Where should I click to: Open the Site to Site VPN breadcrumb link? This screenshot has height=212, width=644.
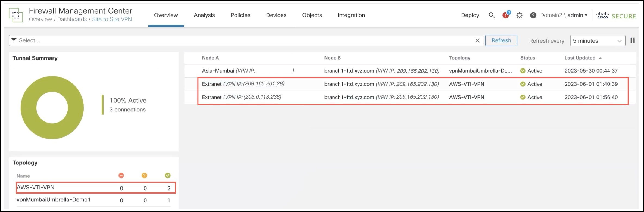(112, 19)
